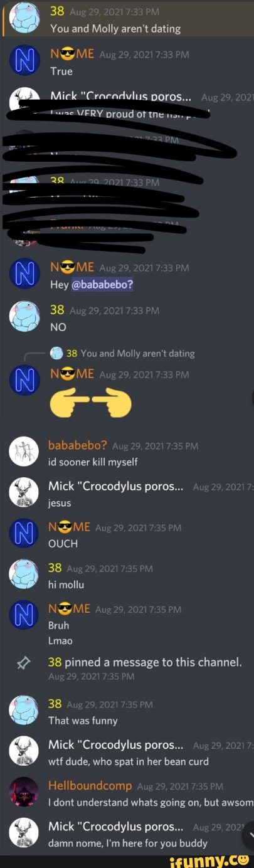This screenshot has height=868, width=254.
Task: Click the N😎ME username above 'Hey @bababebo?'
Action: click(x=71, y=268)
